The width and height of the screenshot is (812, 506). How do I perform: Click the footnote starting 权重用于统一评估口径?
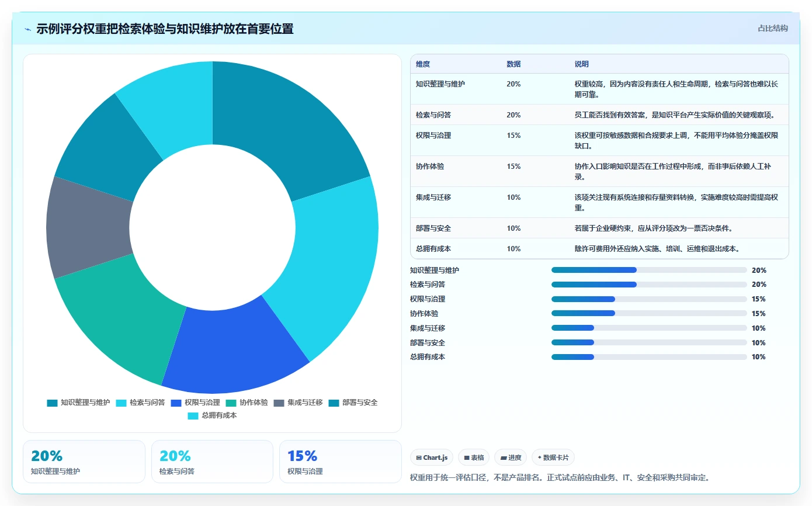click(x=560, y=477)
